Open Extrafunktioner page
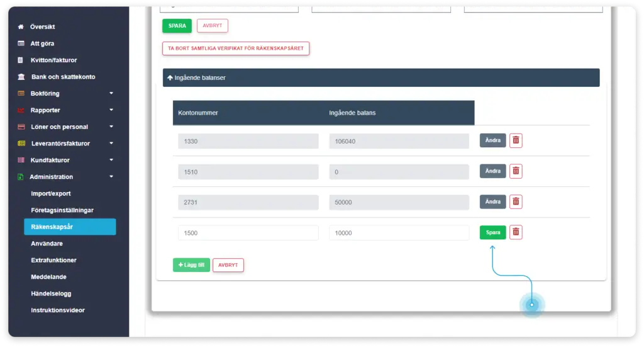Image resolution: width=644 pixels, height=347 pixels. (54, 260)
